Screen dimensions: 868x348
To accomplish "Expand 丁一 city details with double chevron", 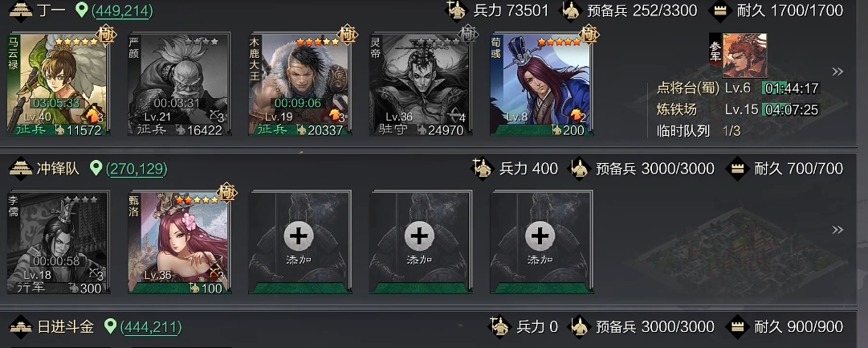I will point(837,72).
